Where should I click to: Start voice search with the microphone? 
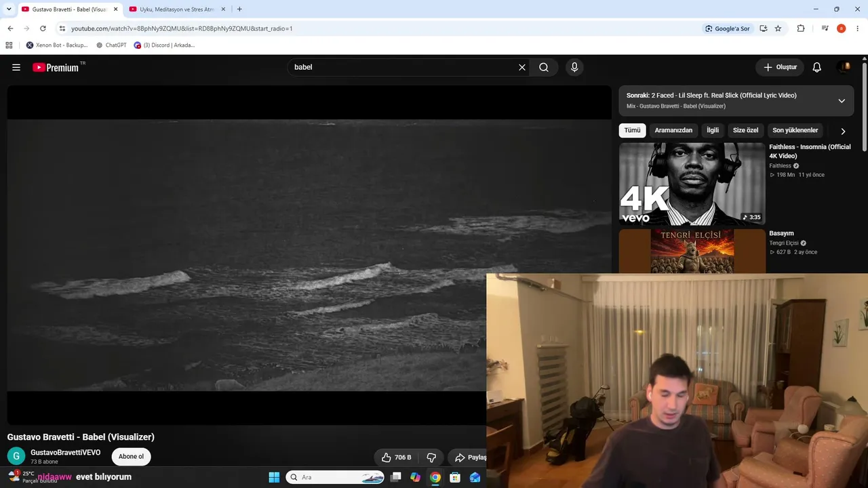pyautogui.click(x=574, y=67)
